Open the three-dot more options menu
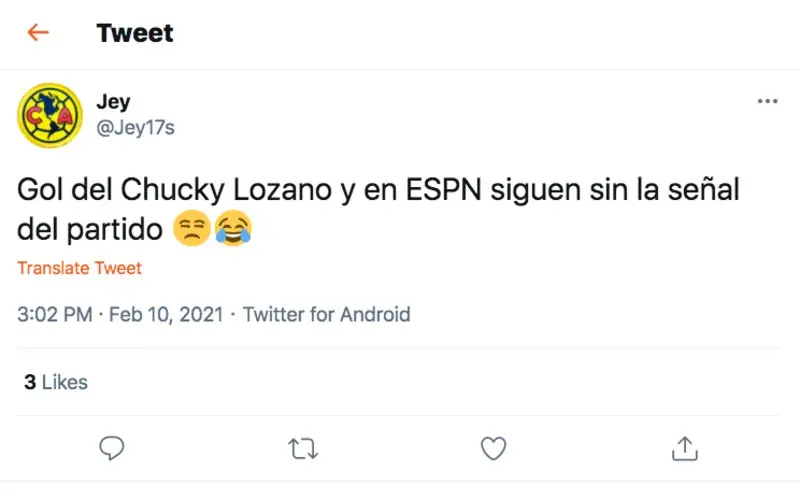Screen dimensions: 800x500 click(x=767, y=101)
